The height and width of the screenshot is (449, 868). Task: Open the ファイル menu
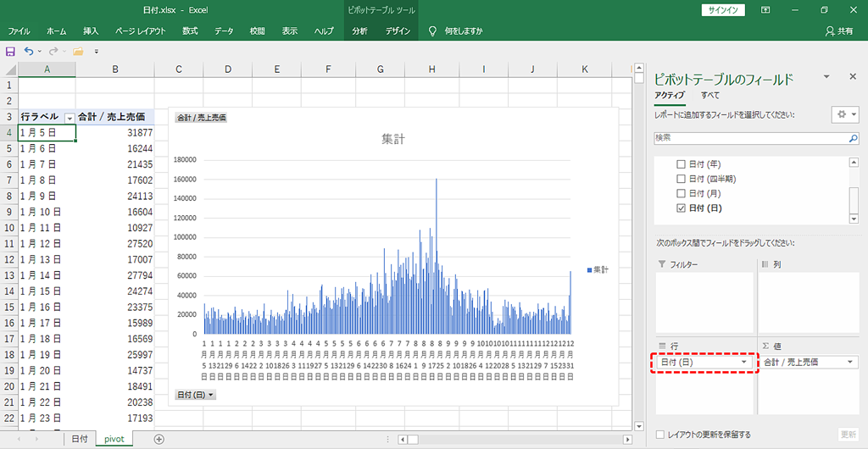pyautogui.click(x=19, y=31)
